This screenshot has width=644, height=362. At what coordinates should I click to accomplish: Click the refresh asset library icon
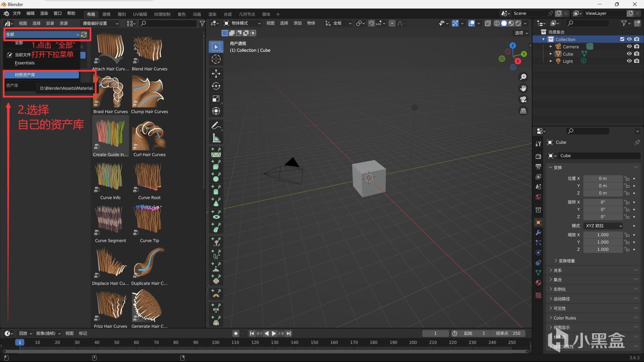[84, 34]
